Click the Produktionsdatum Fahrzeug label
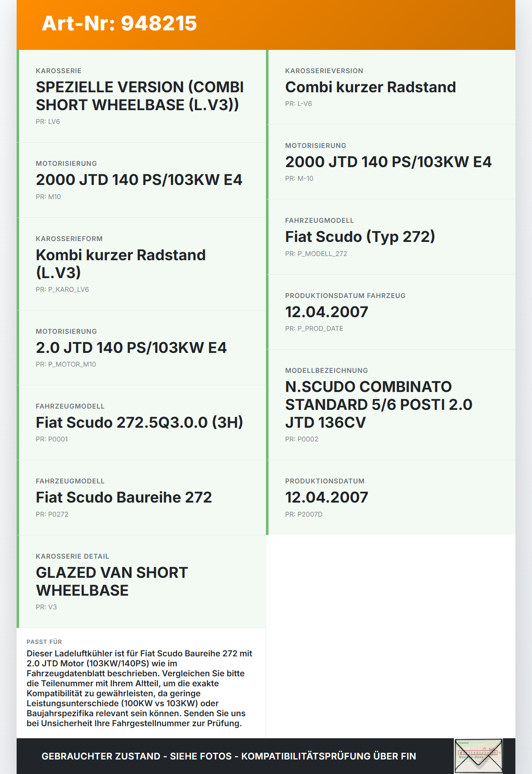The height and width of the screenshot is (774, 532). [345, 296]
